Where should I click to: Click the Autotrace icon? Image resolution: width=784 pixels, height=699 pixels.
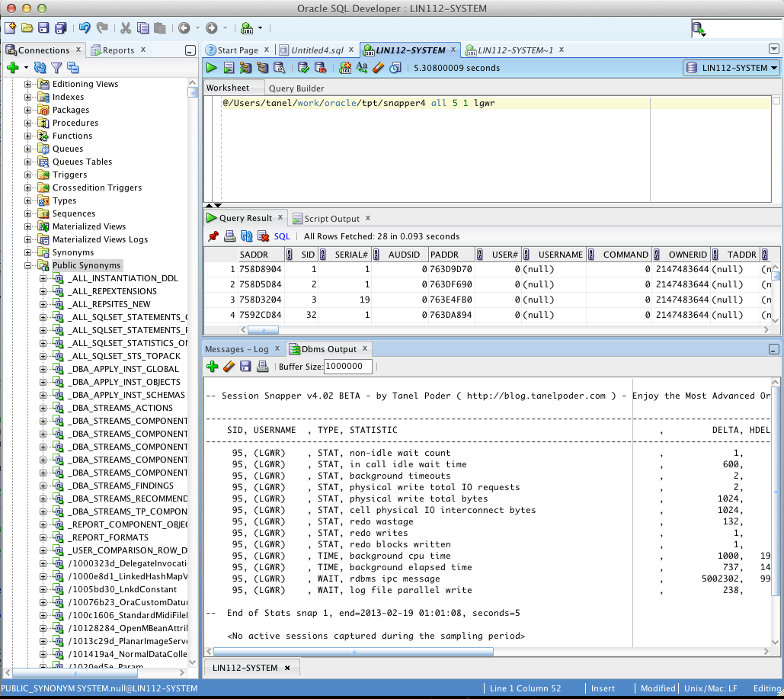[263, 68]
